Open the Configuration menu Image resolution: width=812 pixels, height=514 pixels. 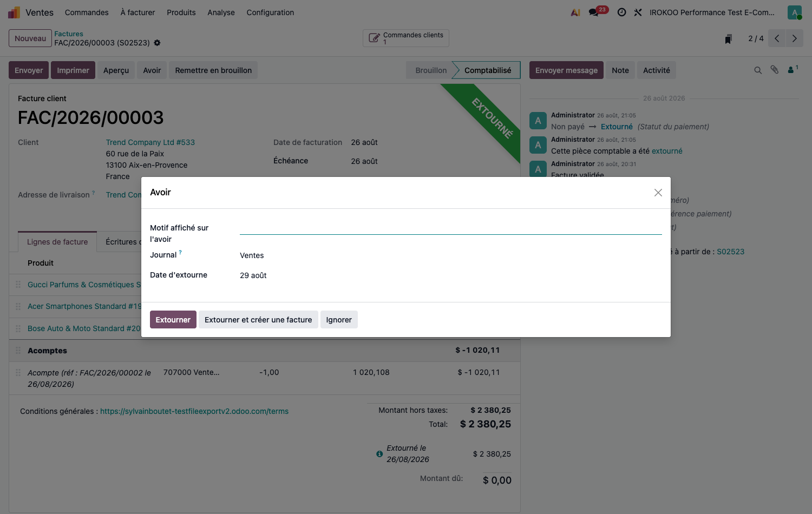[x=270, y=12]
